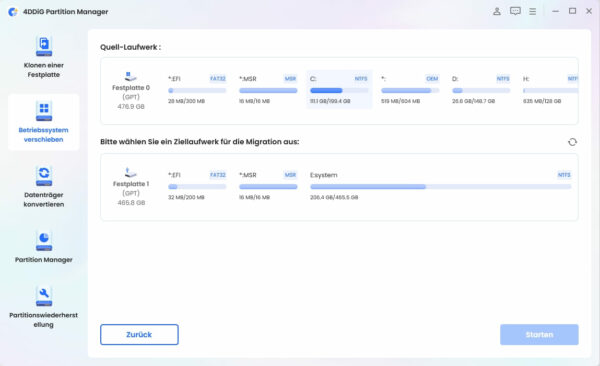This screenshot has height=366, width=600.
Task: Select the EFI partition showing 32 MB/200 MB
Action: pos(197,186)
